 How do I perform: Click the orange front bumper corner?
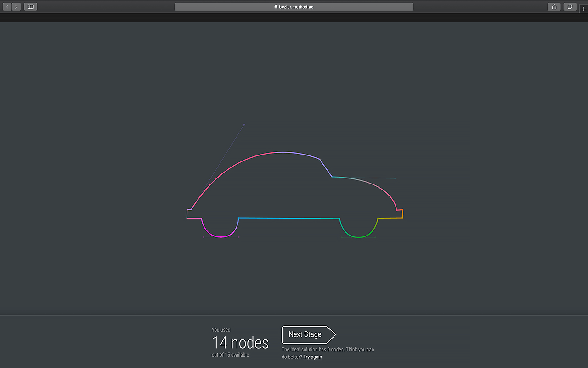point(402,214)
